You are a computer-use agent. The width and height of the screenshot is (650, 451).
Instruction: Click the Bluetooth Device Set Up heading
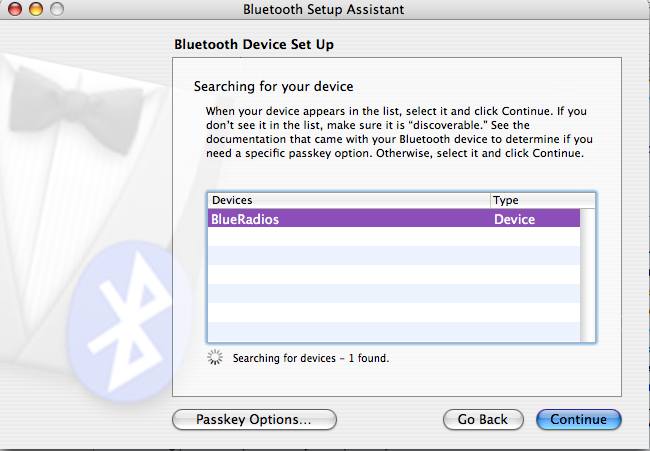coord(254,44)
